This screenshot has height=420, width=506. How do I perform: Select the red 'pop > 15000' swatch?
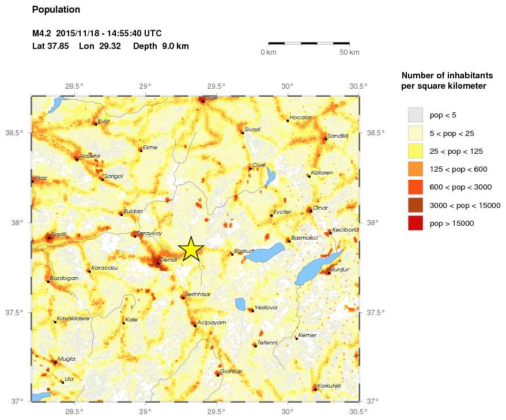click(x=415, y=222)
